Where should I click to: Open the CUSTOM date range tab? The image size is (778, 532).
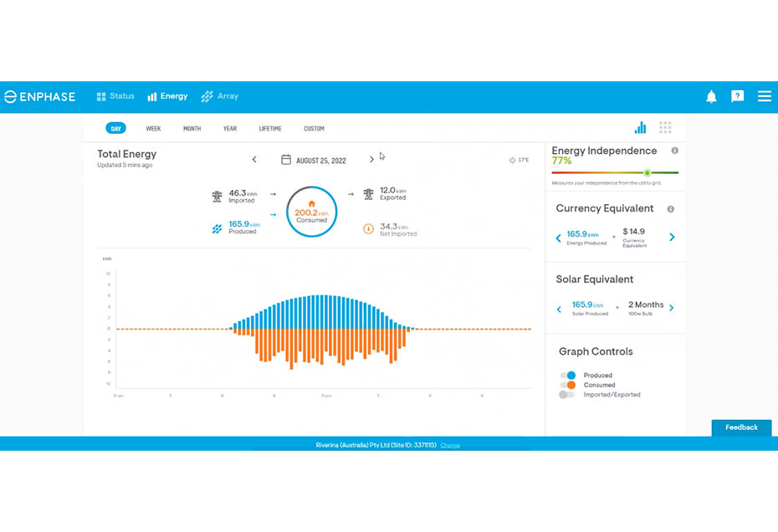[x=314, y=128]
